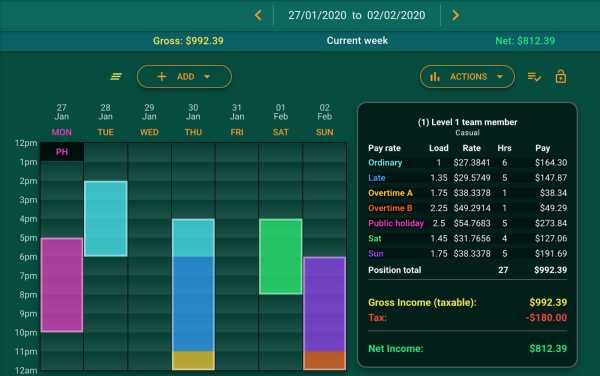Click the Gross: $992.39 summary
The image size is (600, 376).
pyautogui.click(x=188, y=41)
